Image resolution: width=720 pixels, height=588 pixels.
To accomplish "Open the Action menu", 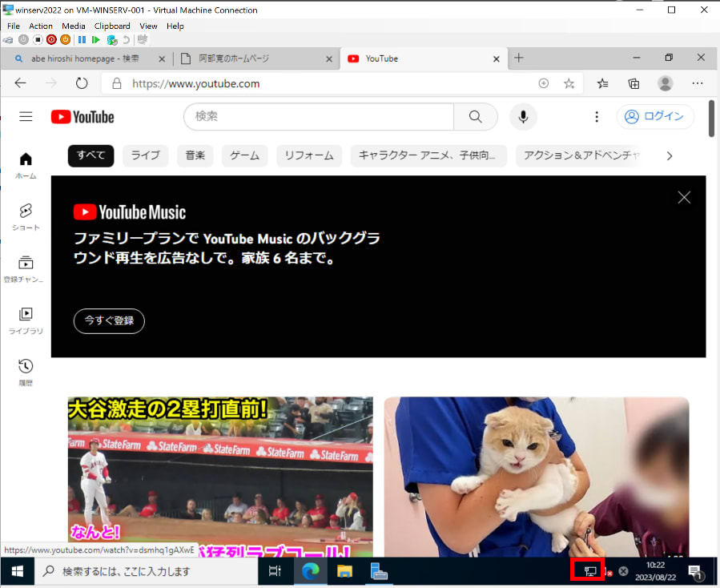I will [41, 26].
